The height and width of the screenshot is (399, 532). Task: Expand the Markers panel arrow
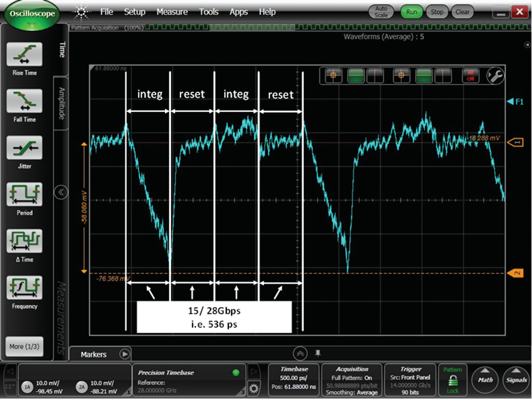125,354
